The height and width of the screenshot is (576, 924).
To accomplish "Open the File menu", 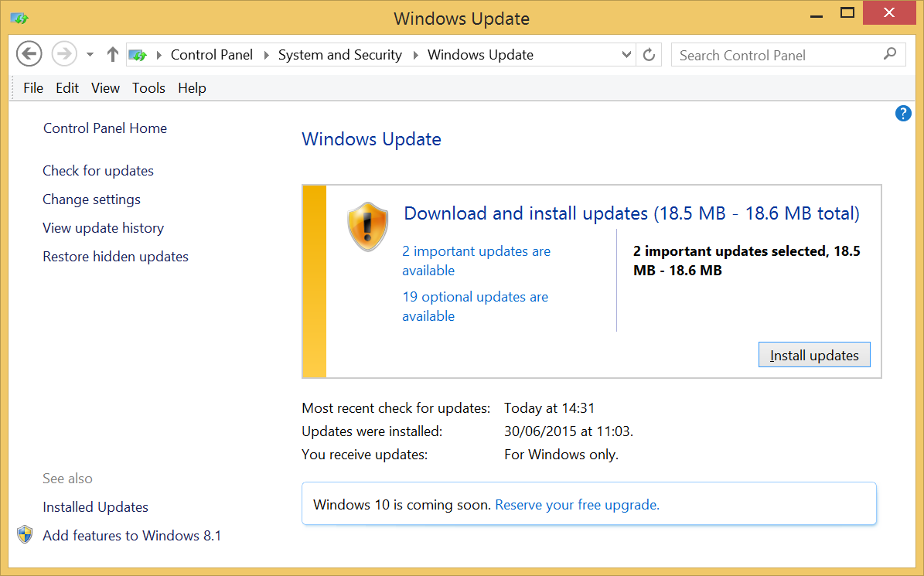I will click(33, 88).
